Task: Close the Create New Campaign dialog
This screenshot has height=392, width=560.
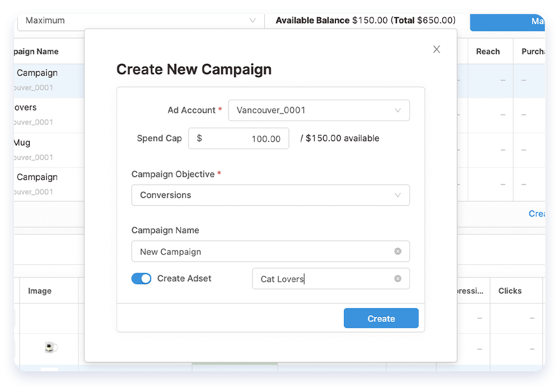Action: pos(436,49)
